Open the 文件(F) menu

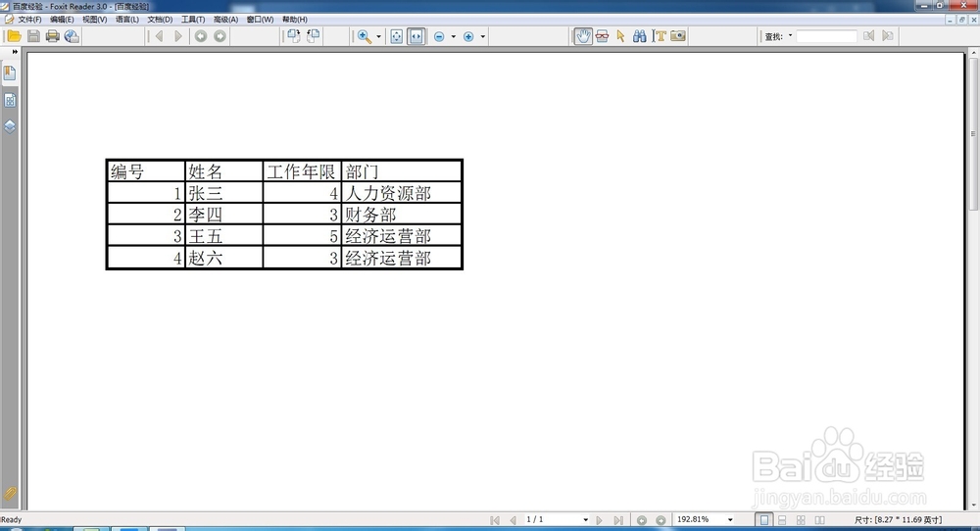29,20
